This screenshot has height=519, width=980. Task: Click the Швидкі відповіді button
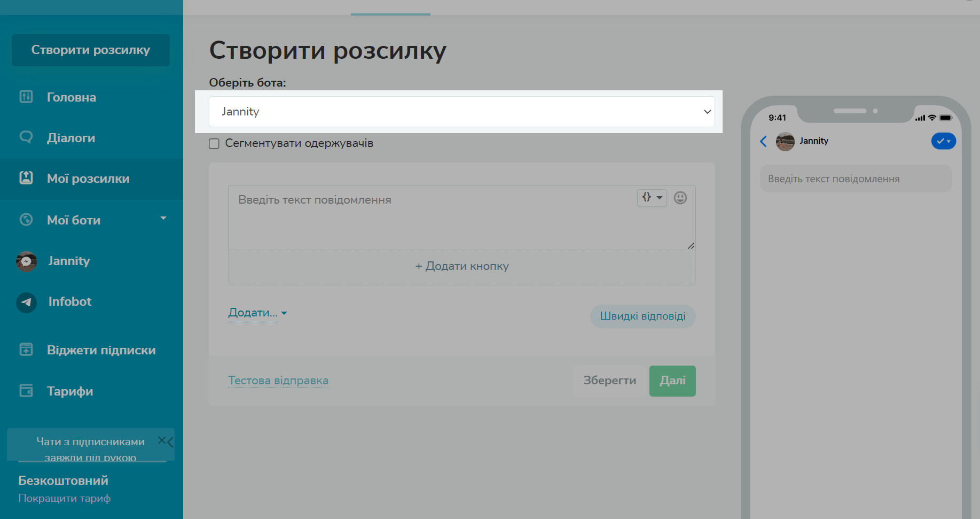pos(642,316)
